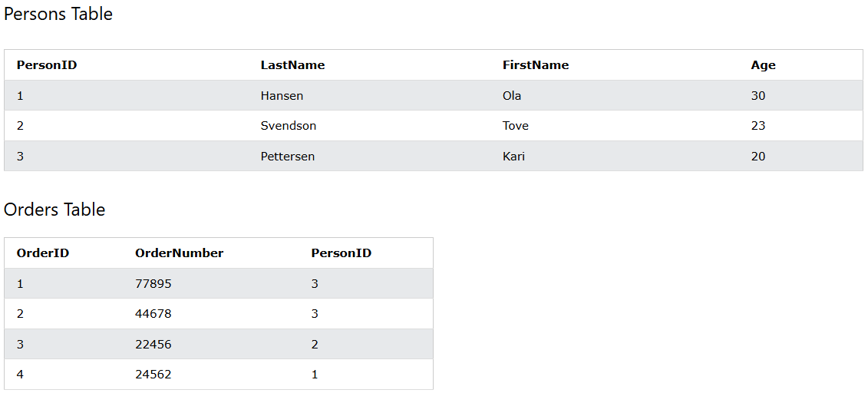This screenshot has height=393, width=868.
Task: Click order number 24562
Action: pyautogui.click(x=153, y=374)
